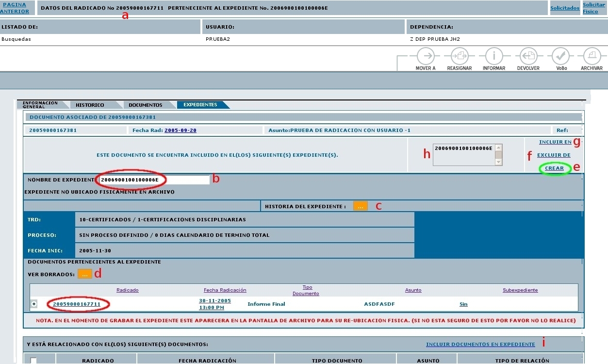This screenshot has width=608, height=364.
Task: Go back via Pagina Anterior link
Action: coord(15,8)
